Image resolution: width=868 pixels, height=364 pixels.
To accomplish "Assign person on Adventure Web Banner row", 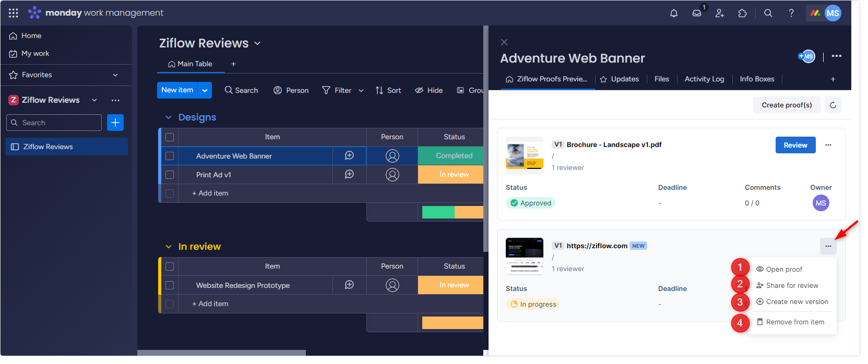I will 393,155.
